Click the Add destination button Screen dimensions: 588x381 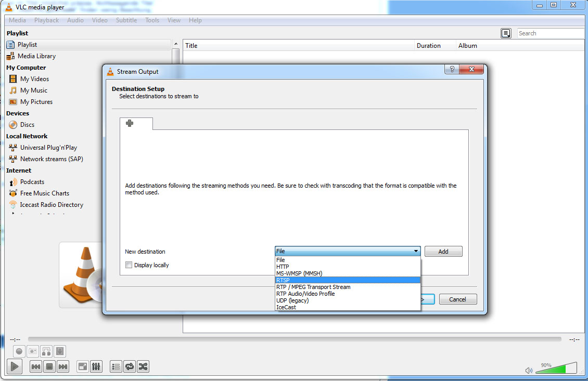443,252
